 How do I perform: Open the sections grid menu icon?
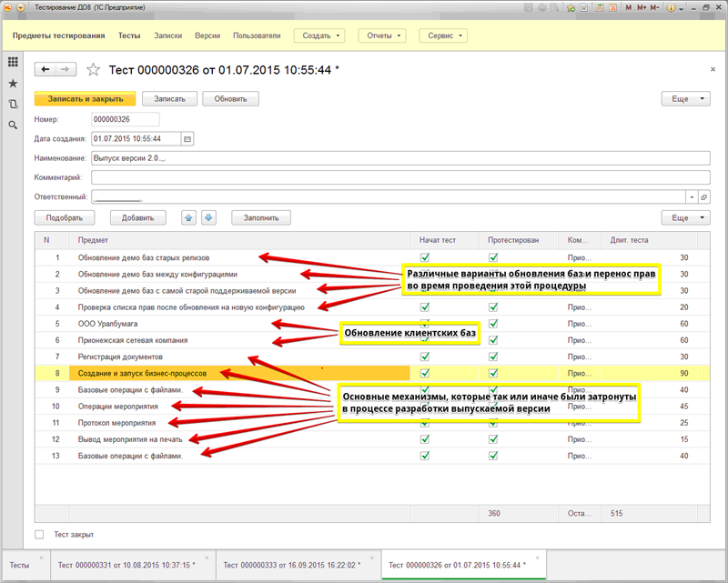click(x=13, y=62)
